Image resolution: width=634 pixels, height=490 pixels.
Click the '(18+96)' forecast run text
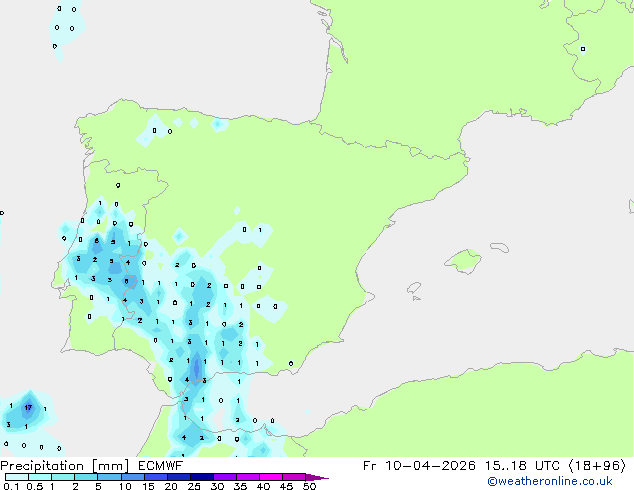597,466
